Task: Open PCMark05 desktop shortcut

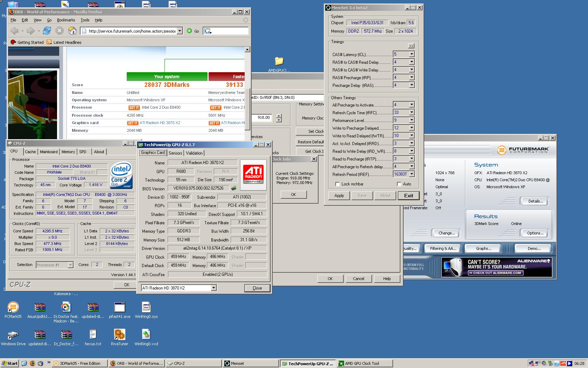Action: pos(13,310)
